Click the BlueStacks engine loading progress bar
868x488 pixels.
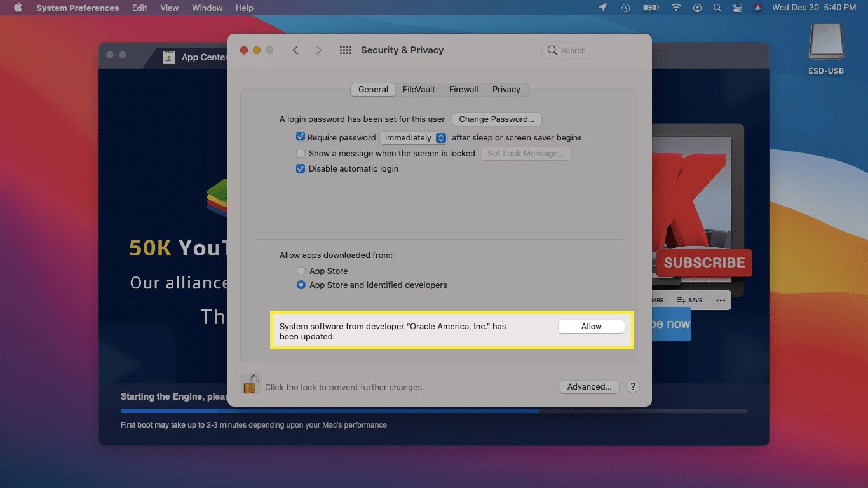pos(433,411)
